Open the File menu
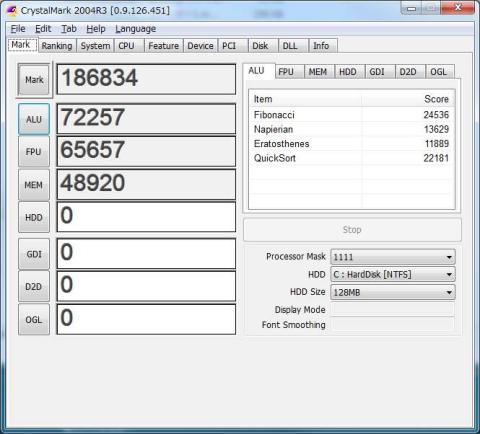The image size is (480, 434). tap(18, 29)
